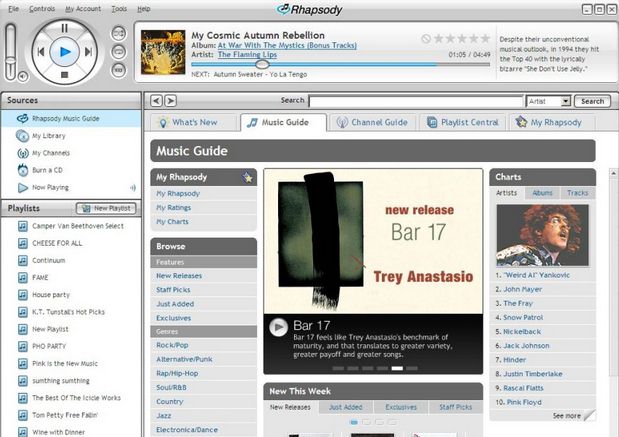Click the Search text field
619x437 pixels.
pos(416,101)
